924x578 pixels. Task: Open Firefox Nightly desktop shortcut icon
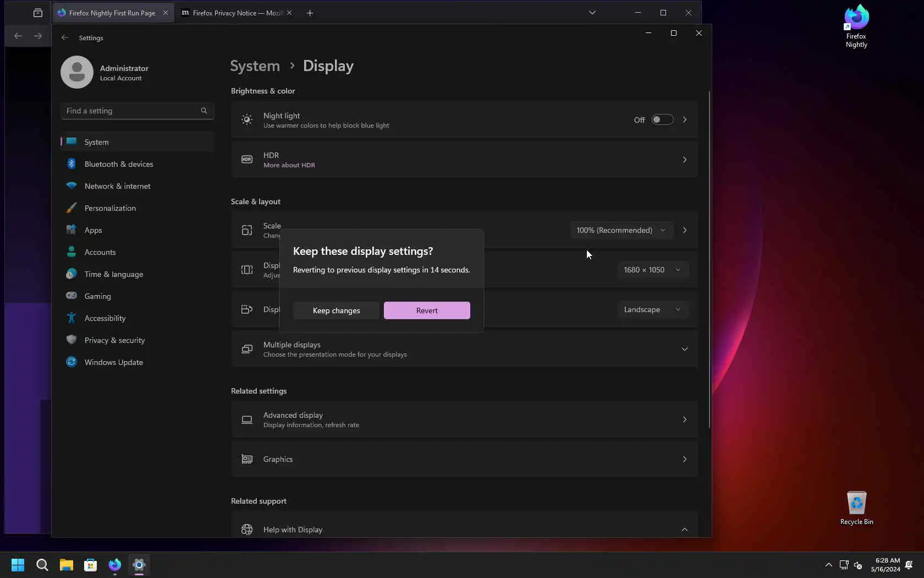(856, 26)
